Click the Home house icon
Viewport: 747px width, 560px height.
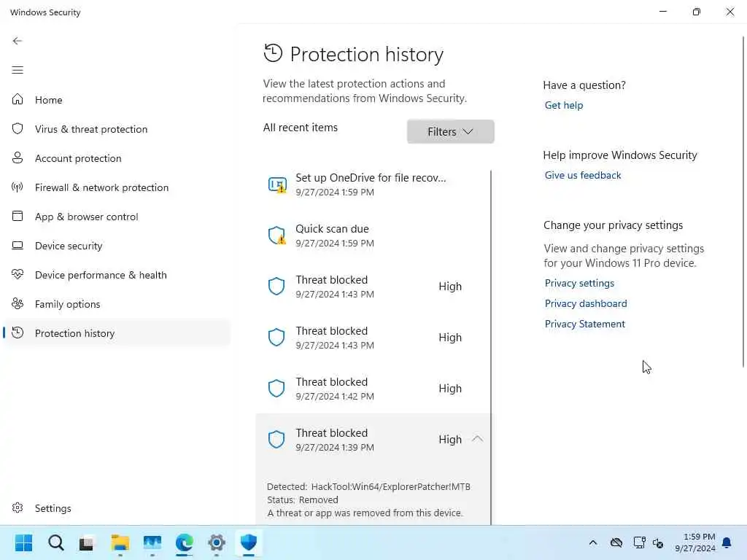18,100
